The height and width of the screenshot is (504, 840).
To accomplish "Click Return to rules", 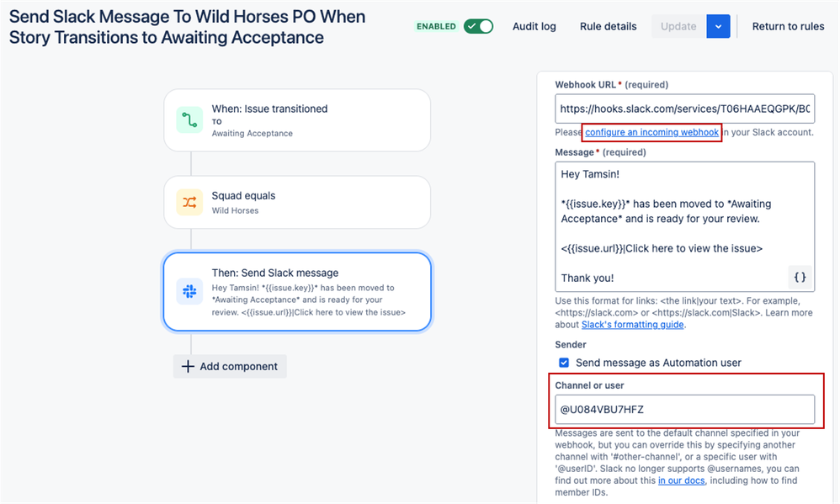I will [788, 26].
